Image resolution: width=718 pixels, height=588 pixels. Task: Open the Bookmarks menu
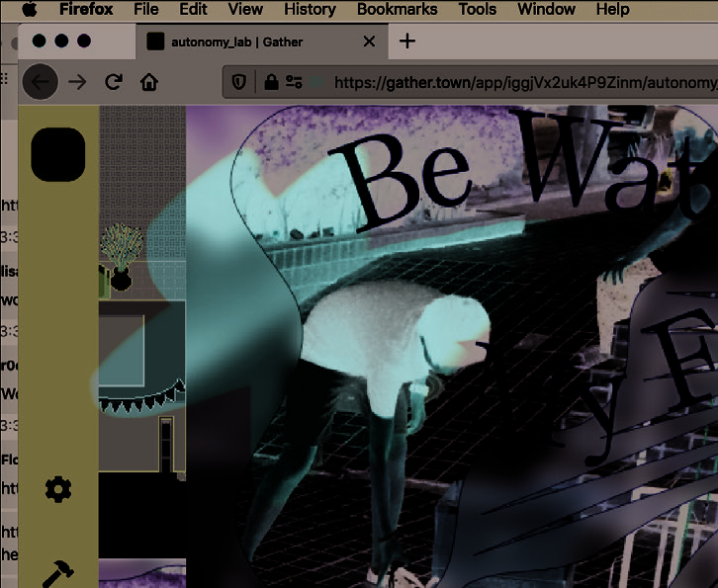point(397,10)
